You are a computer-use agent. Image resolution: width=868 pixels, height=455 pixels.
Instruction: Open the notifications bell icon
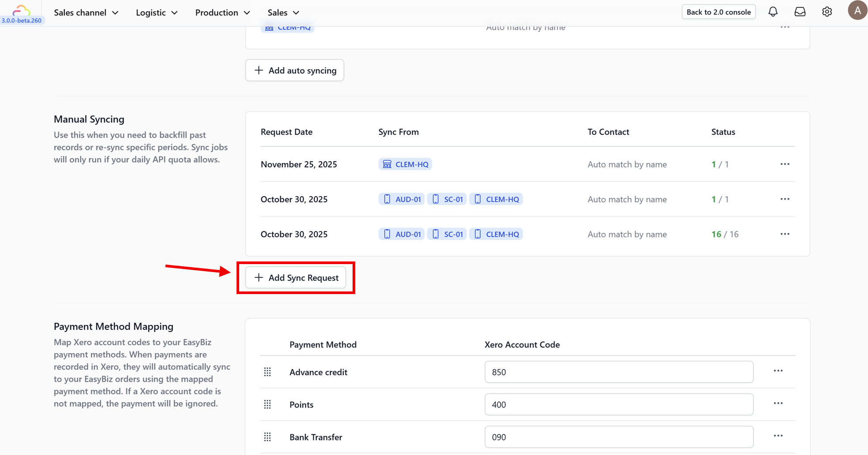point(773,12)
